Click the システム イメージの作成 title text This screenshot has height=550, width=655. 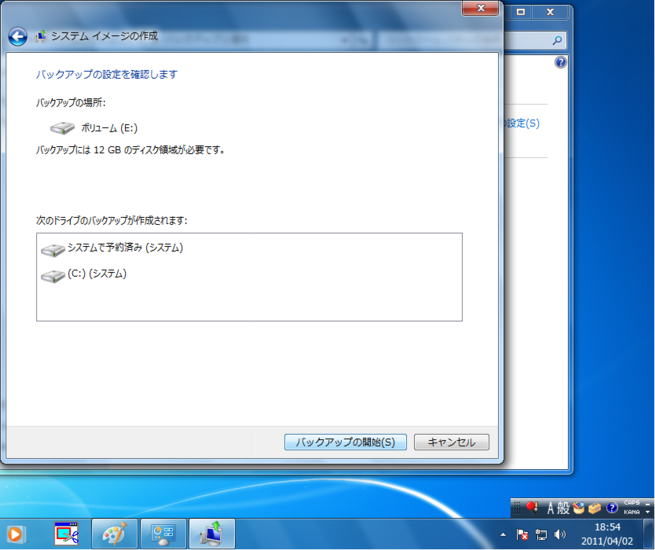tap(104, 36)
